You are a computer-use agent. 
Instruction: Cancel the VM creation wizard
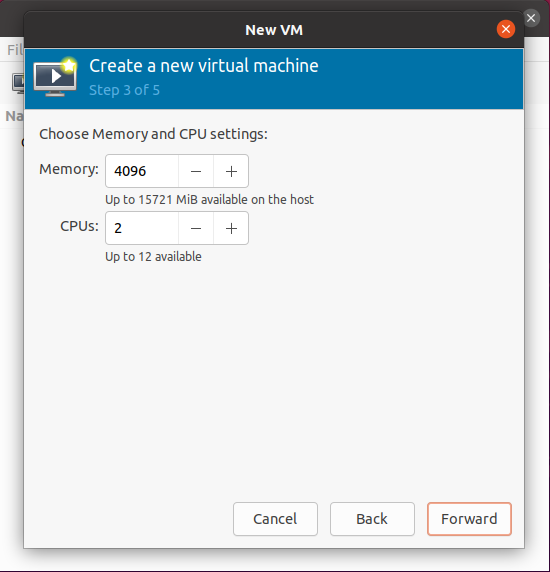click(x=275, y=519)
